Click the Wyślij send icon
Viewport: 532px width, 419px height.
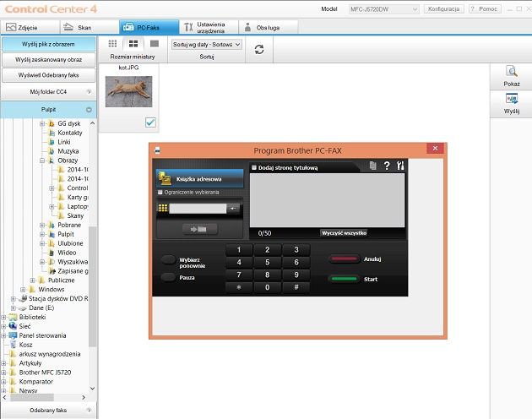511,104
